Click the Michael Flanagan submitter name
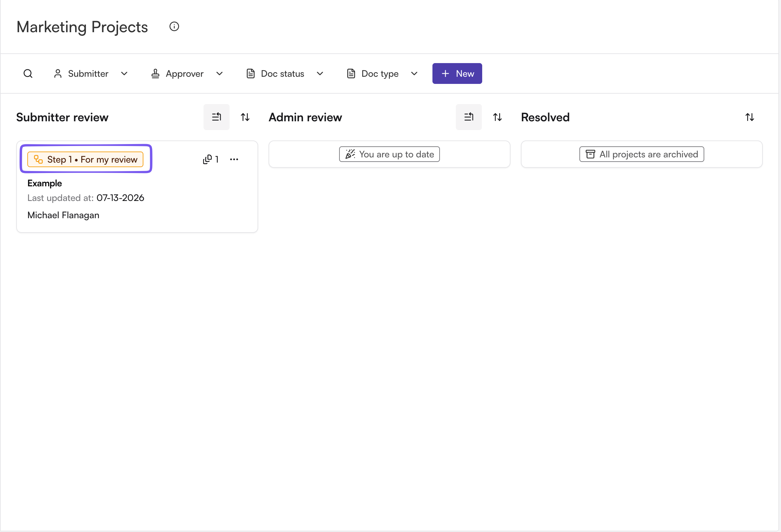The height and width of the screenshot is (532, 781). [63, 215]
